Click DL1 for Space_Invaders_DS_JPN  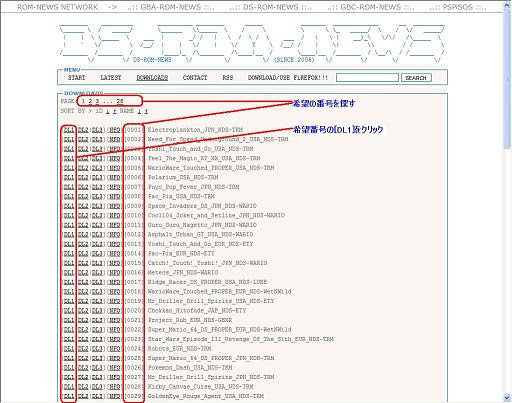click(69, 206)
